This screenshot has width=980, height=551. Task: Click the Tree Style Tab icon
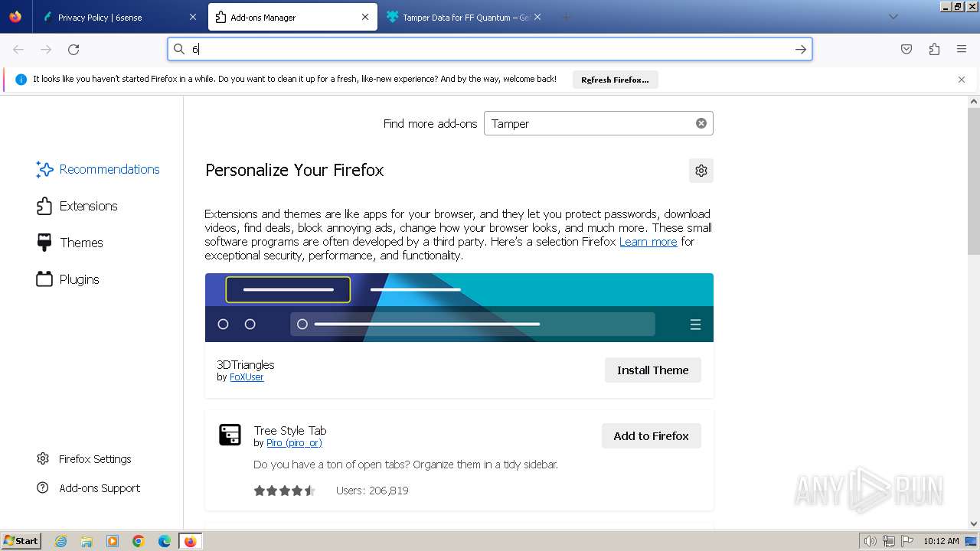230,435
